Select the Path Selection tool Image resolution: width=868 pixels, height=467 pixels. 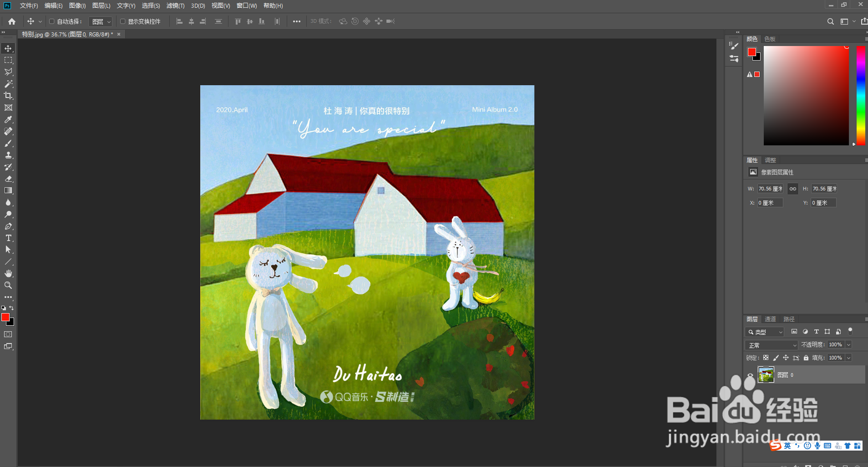[x=8, y=250]
